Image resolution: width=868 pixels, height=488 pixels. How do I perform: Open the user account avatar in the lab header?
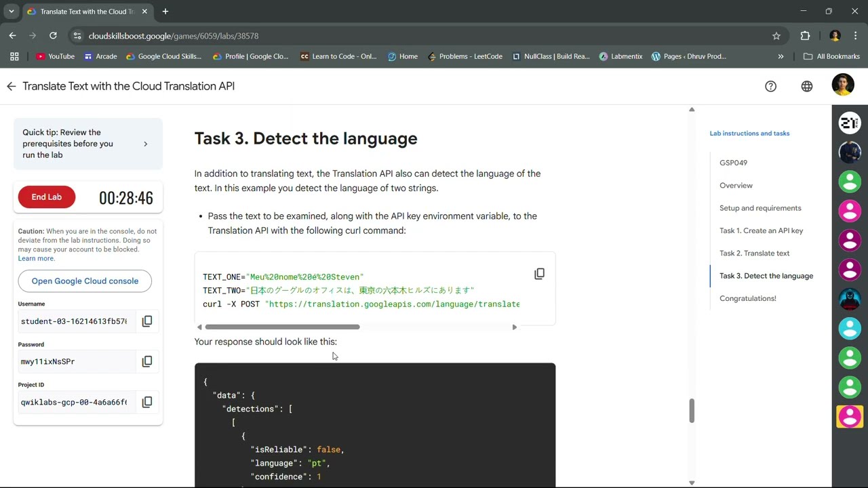point(843,85)
